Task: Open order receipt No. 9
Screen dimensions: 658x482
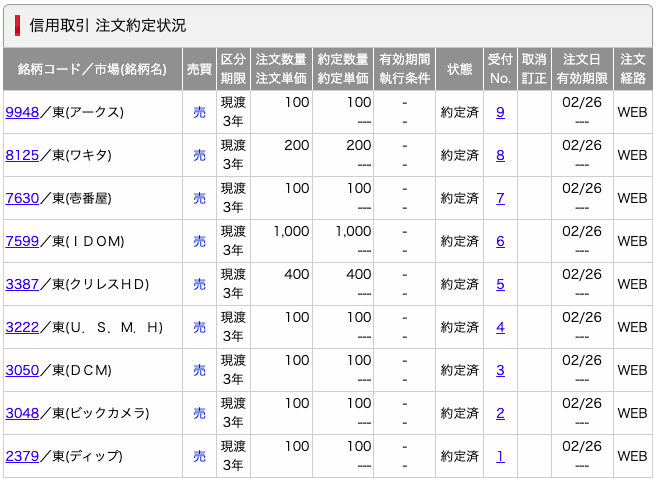Action: tap(500, 112)
